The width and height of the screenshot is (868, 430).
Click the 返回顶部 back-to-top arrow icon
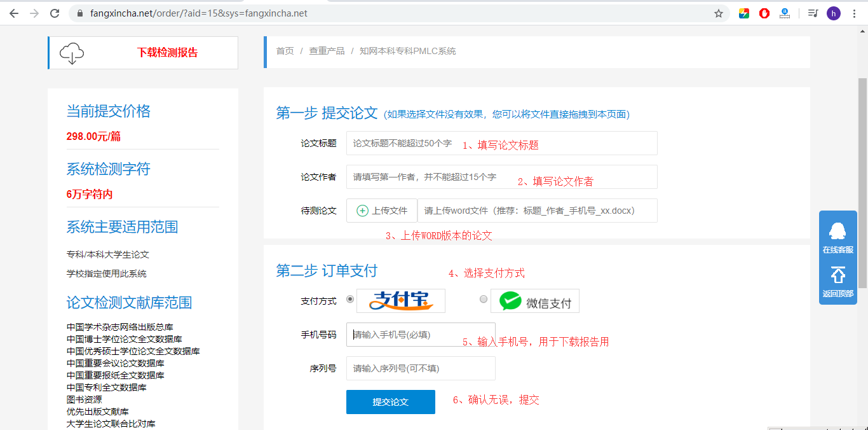(x=837, y=274)
